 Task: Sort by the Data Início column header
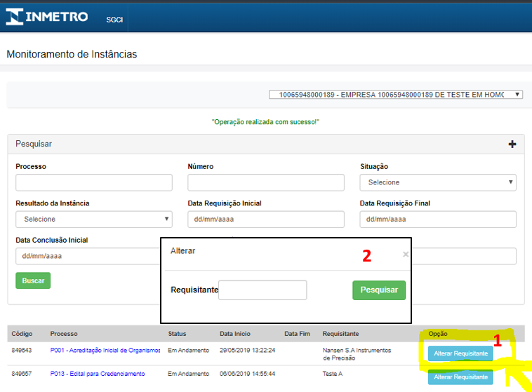[234, 334]
